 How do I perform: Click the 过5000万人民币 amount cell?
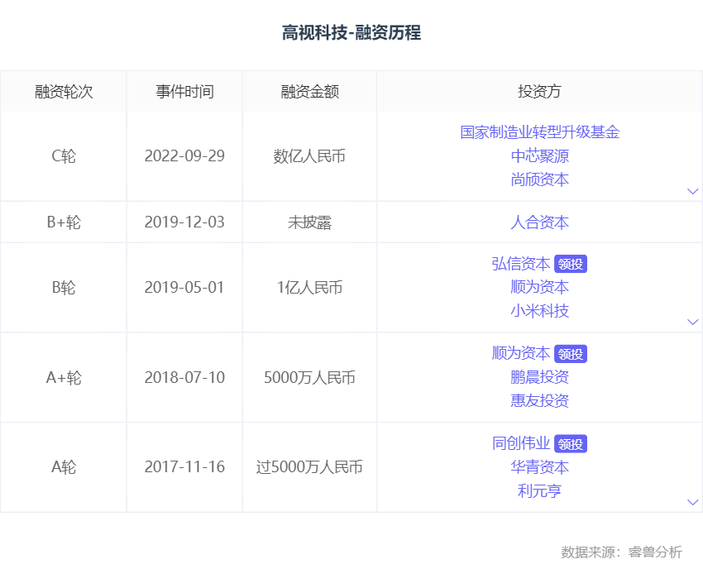(310, 467)
